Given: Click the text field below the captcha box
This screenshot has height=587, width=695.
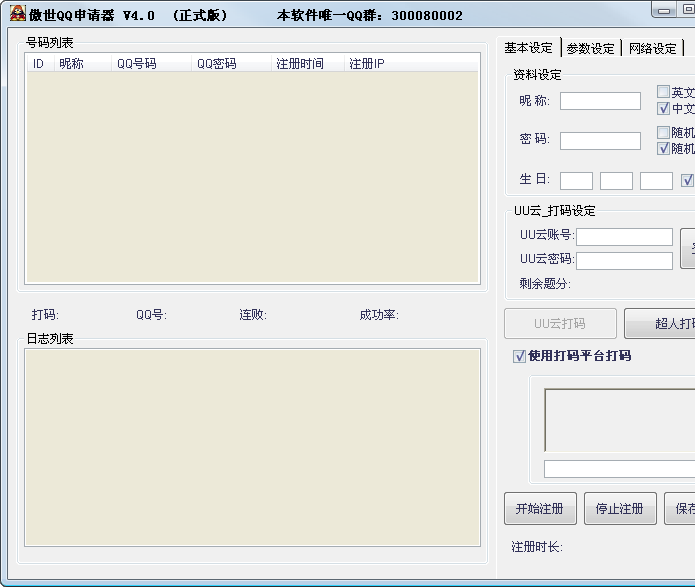Looking at the screenshot, I should pyautogui.click(x=620, y=469).
